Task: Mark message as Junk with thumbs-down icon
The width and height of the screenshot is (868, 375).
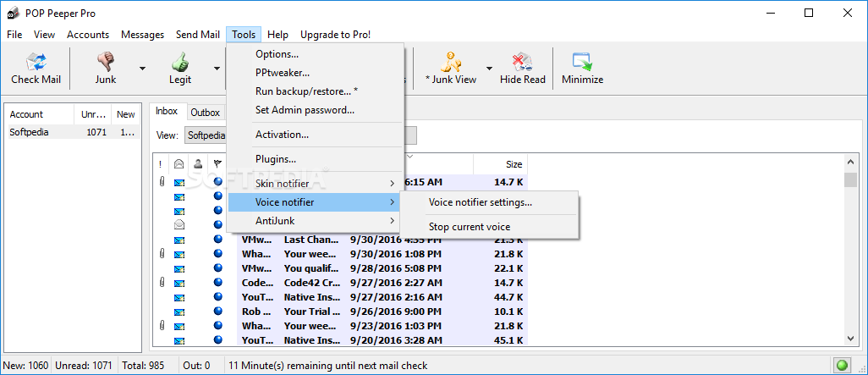Action: pyautogui.click(x=105, y=61)
